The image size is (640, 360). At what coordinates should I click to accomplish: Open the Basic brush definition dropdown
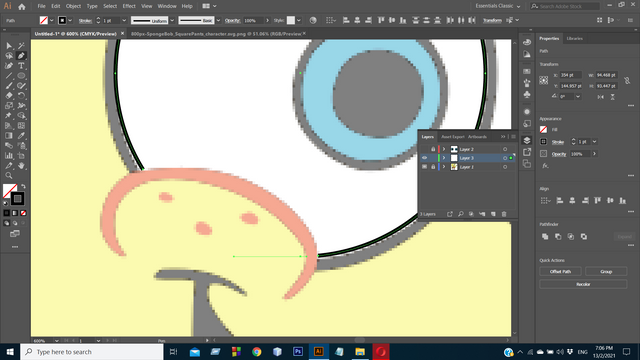pos(218,20)
